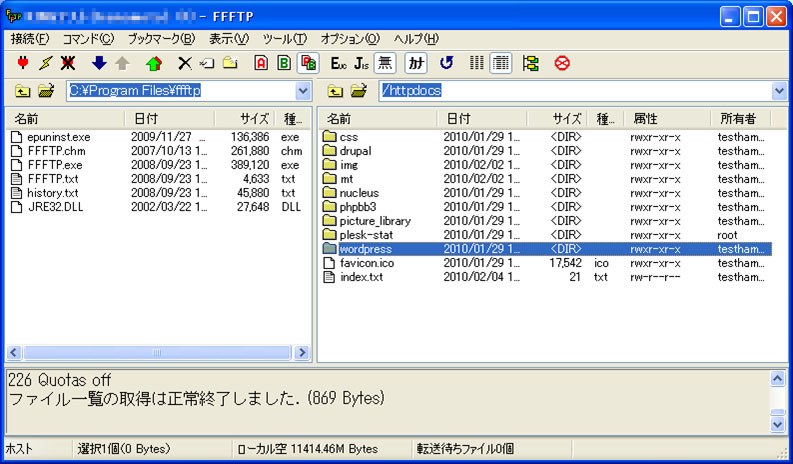Sort local list by サイズ column
This screenshot has height=464, width=793.
[245, 119]
